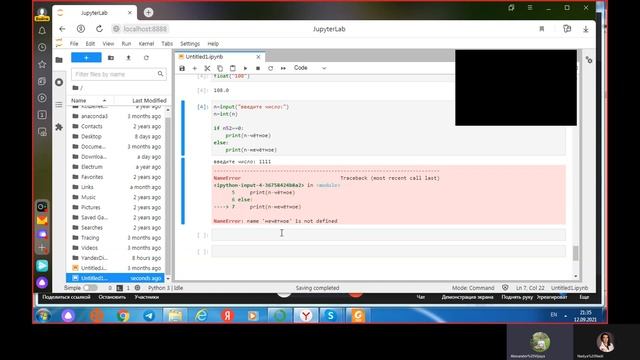Select the Favorites folder

[116, 177]
